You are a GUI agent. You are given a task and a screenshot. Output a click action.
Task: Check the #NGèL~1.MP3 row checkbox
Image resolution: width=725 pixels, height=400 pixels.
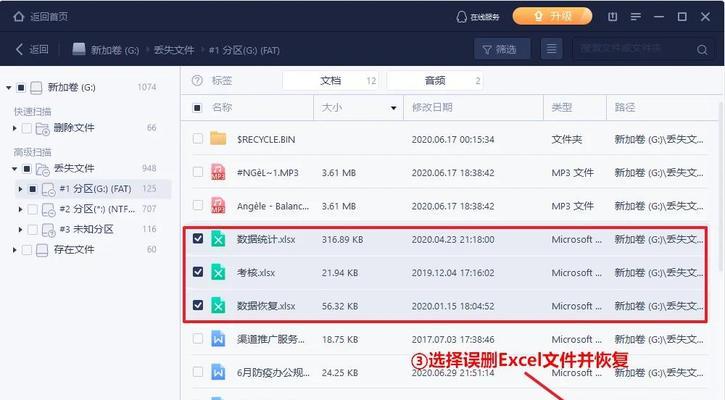point(197,172)
